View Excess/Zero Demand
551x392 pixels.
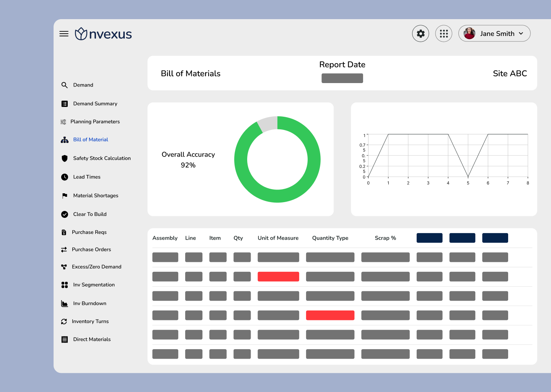click(x=96, y=267)
